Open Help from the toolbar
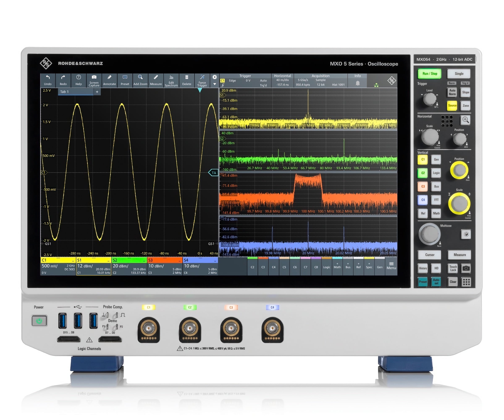 point(79,80)
